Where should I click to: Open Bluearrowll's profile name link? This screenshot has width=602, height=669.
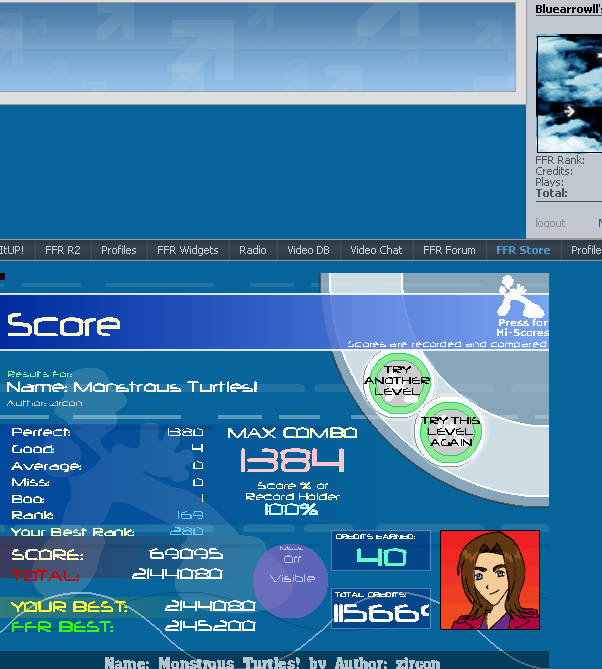pyautogui.click(x=568, y=9)
